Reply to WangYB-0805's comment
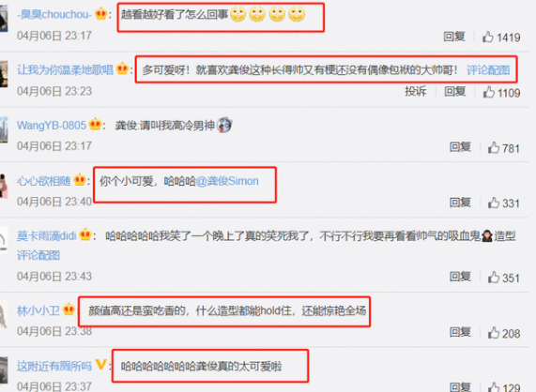 460,147
